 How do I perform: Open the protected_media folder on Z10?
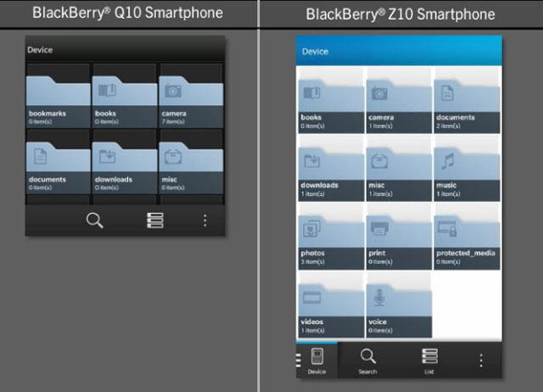pos(467,237)
